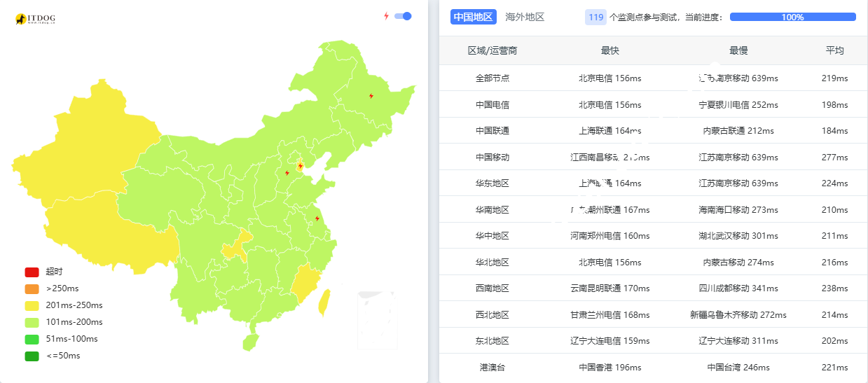Image resolution: width=868 pixels, height=383 pixels.
Task: Click the 100% progress bar
Action: pyautogui.click(x=792, y=18)
